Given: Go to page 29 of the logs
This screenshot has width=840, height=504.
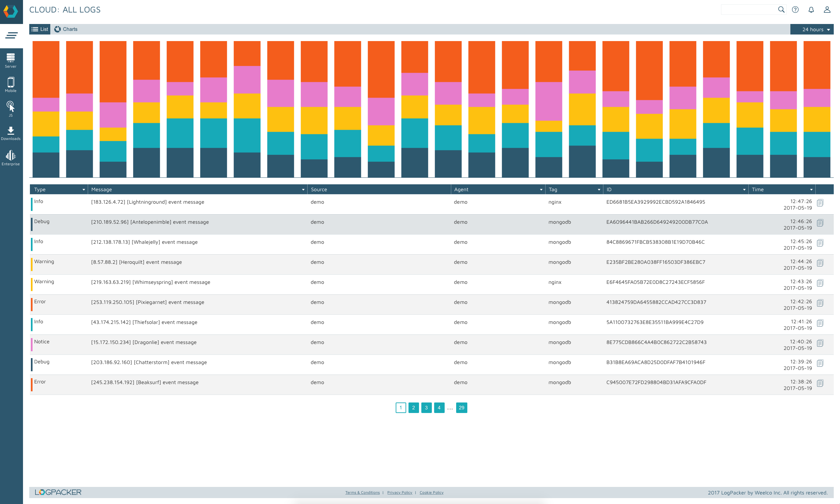Looking at the screenshot, I should click(461, 407).
